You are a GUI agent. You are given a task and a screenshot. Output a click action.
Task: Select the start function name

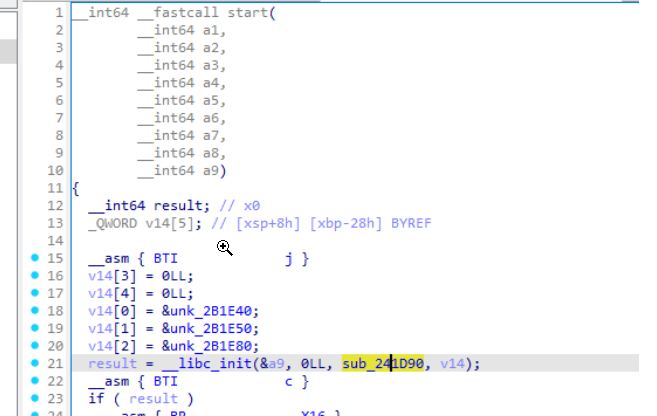coord(248,13)
